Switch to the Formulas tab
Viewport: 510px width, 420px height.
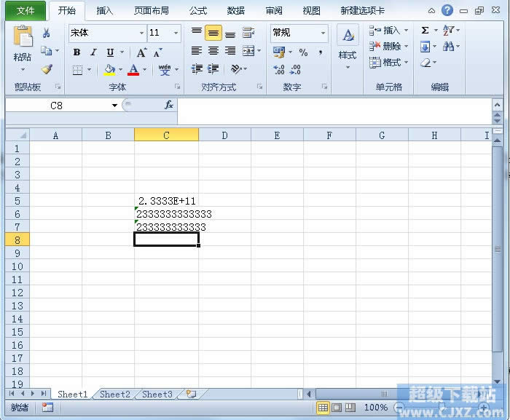point(198,11)
